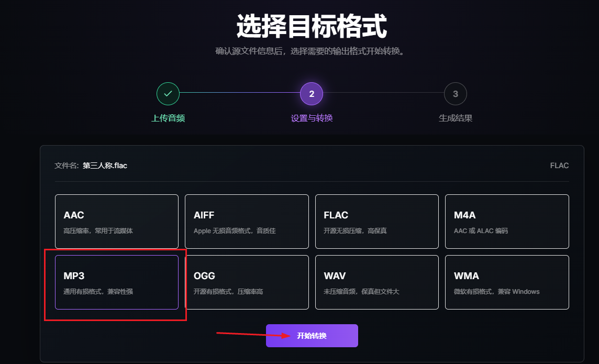Click the green checkmark step circle
599x364 pixels.
click(168, 94)
